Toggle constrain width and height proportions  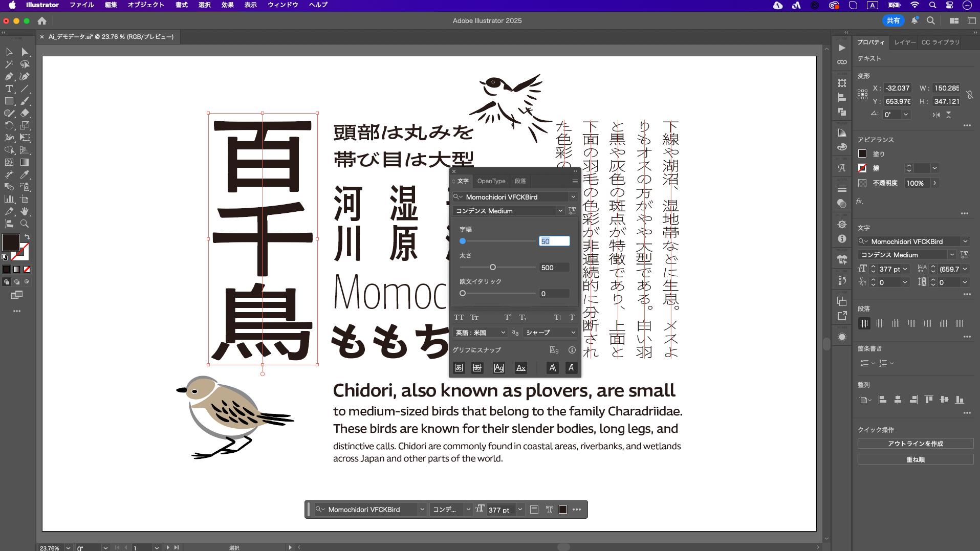point(969,95)
